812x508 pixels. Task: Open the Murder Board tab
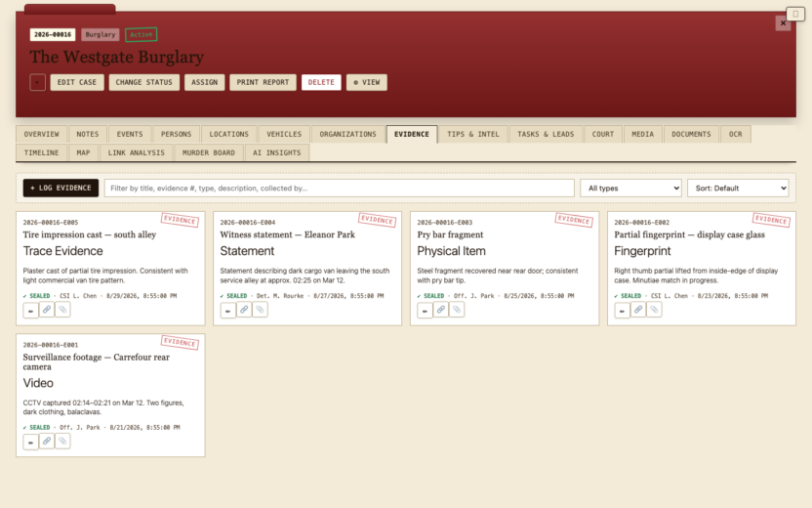point(209,153)
